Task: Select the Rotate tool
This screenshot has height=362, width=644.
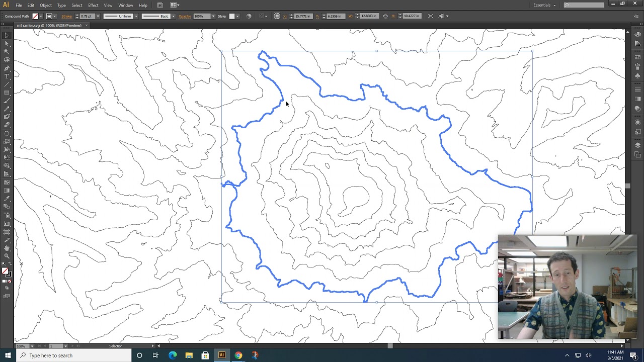Action: [7, 133]
